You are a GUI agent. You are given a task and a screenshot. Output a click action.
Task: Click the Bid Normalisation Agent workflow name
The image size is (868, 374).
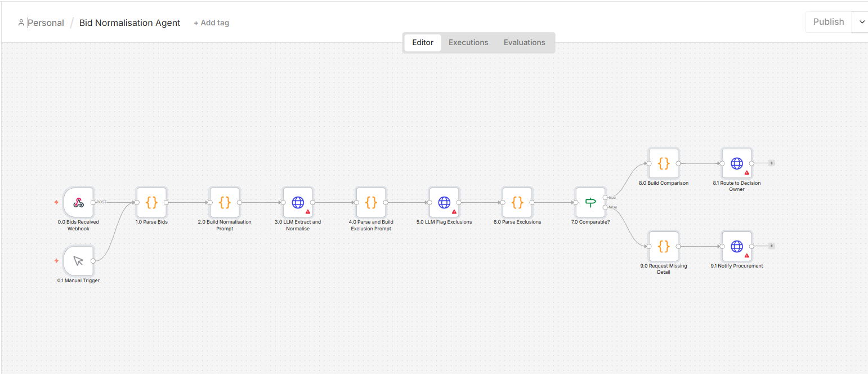coord(130,23)
